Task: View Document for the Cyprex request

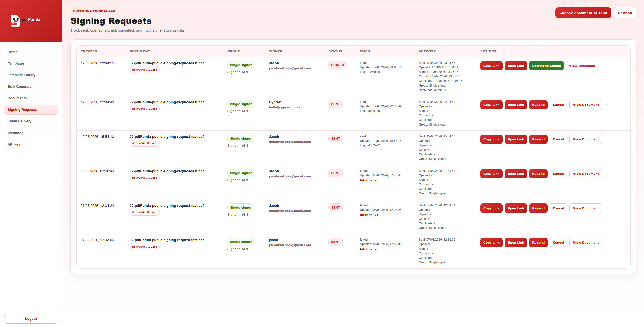Action: (x=586, y=105)
